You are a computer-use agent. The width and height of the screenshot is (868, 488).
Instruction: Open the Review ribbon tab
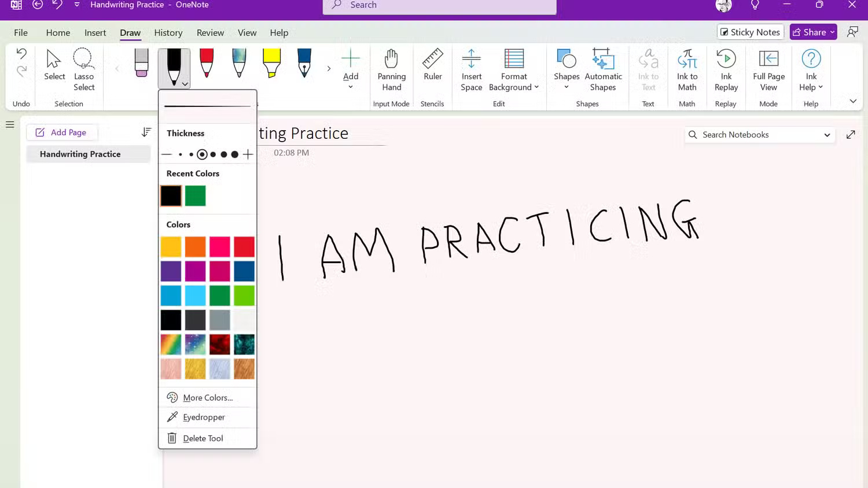pos(210,32)
